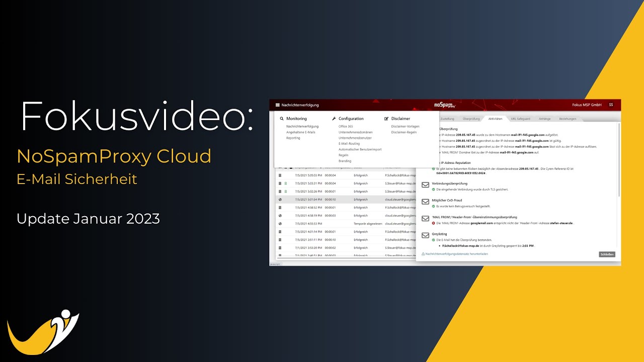Click the Schließen button

(607, 254)
